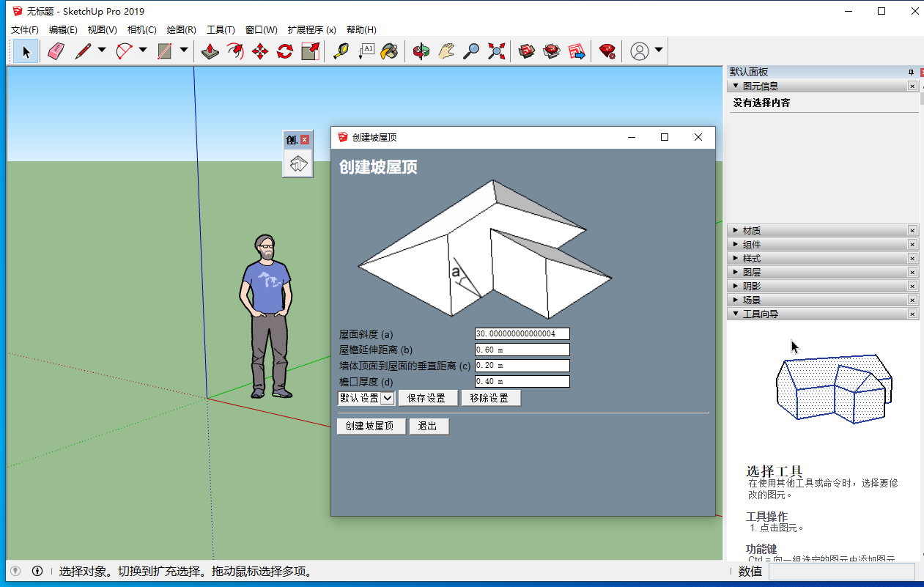Open the 相机(C) menu
The width and height of the screenshot is (924, 587).
pyautogui.click(x=141, y=30)
